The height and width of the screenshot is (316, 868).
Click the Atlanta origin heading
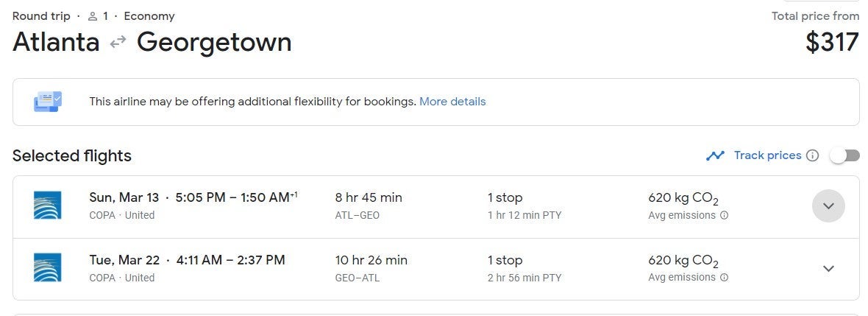click(56, 42)
